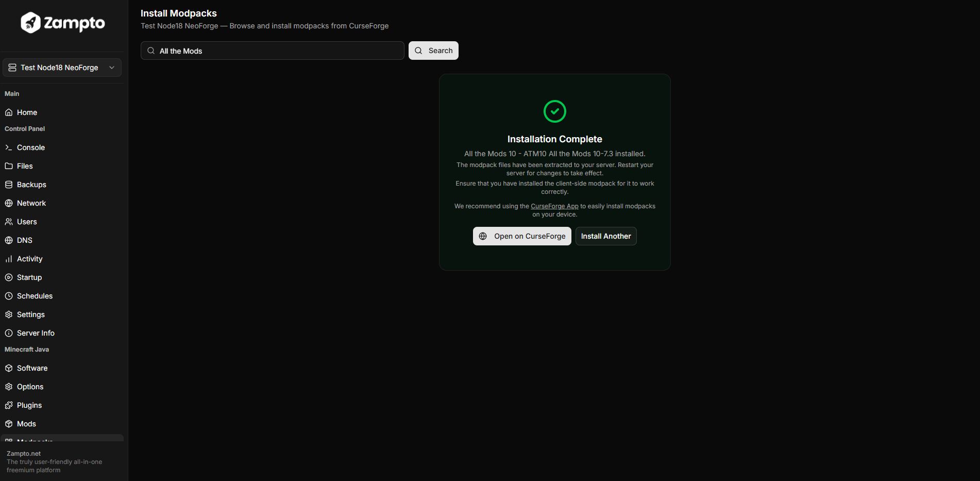
Task: Open the Users page
Action: click(62, 222)
